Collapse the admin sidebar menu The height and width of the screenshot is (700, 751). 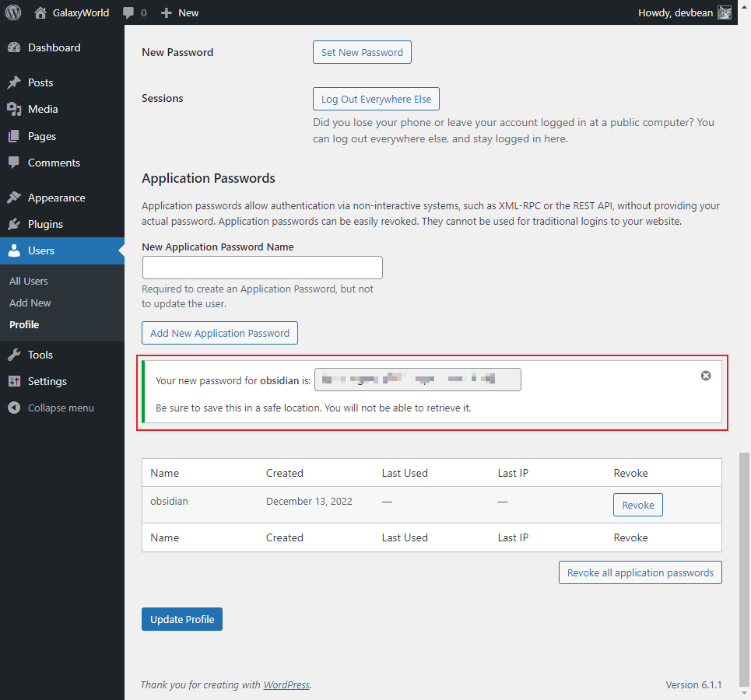(61, 408)
